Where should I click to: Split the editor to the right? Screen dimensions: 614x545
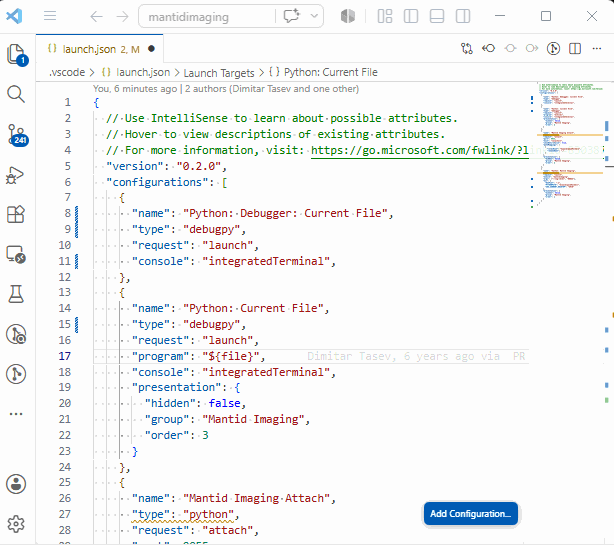point(575,49)
